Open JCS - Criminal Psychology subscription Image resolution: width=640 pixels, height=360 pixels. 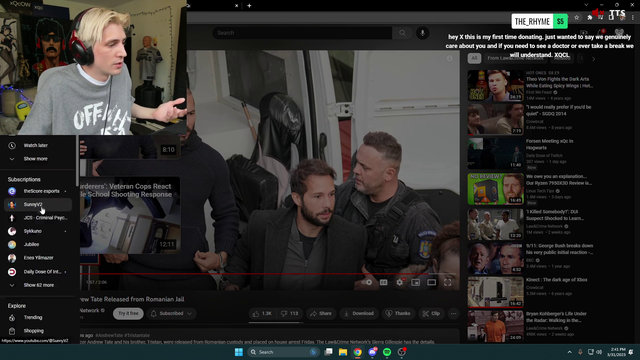[38, 218]
